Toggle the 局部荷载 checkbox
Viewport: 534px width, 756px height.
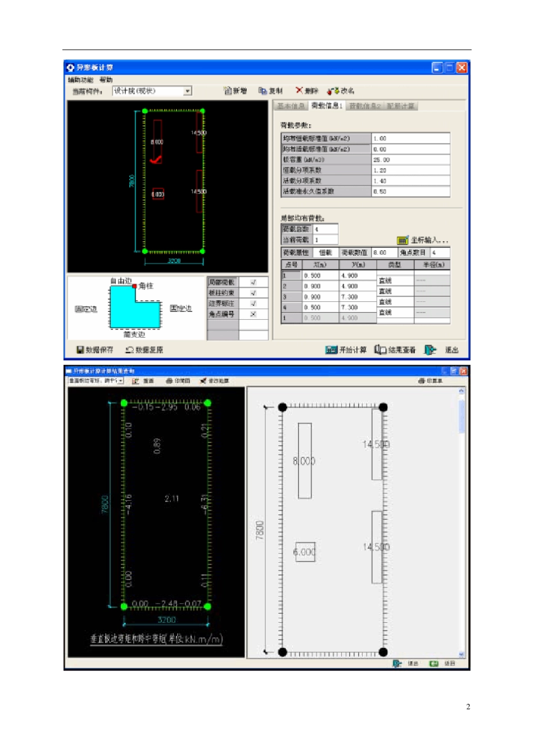click(x=253, y=282)
